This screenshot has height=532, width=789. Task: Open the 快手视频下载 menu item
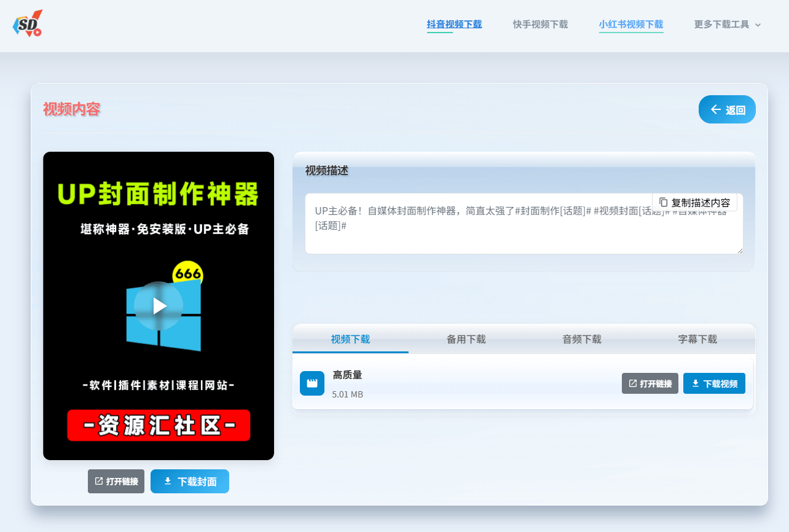click(540, 24)
